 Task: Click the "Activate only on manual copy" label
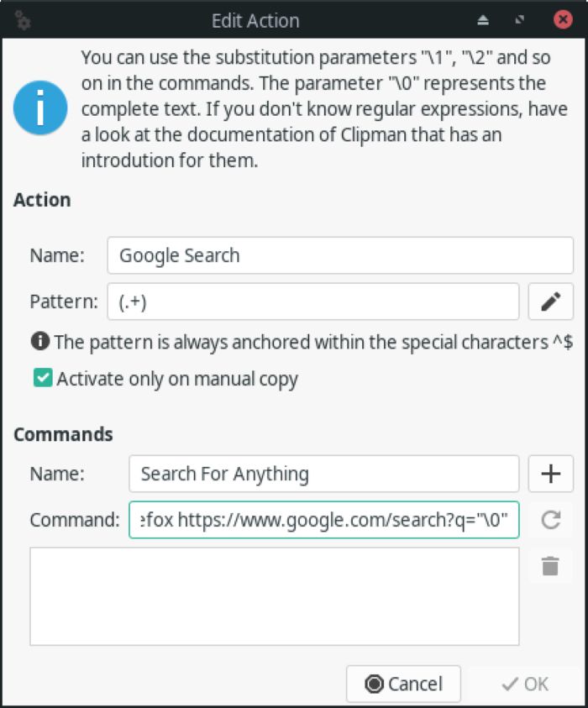click(x=177, y=379)
